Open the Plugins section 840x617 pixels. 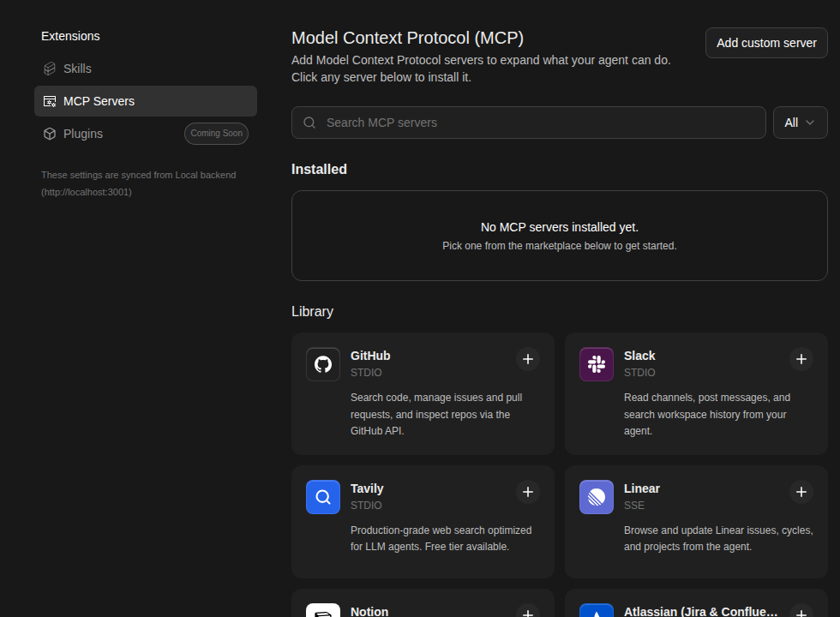[145, 134]
